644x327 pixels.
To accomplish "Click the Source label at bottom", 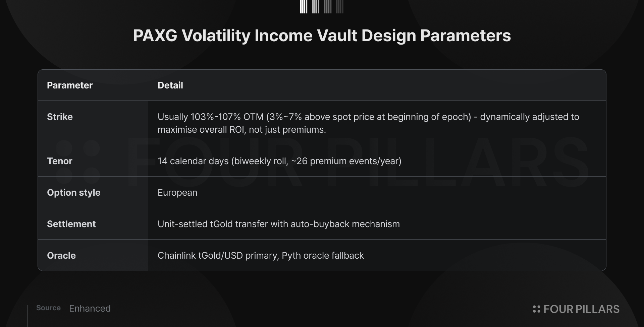I will pyautogui.click(x=48, y=308).
